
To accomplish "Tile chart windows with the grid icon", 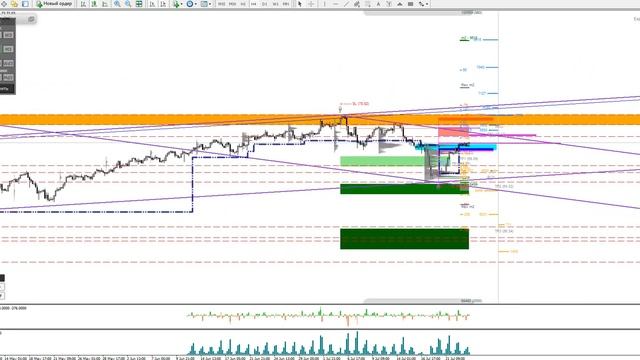I will coord(139,4).
